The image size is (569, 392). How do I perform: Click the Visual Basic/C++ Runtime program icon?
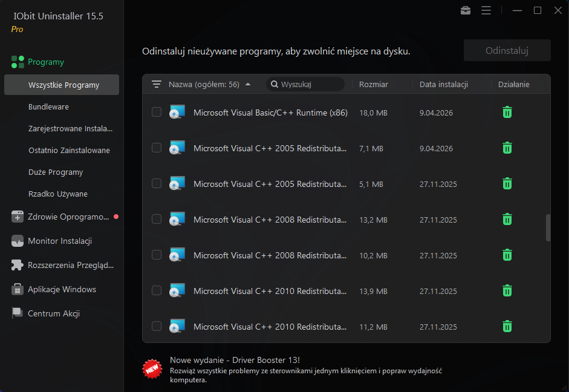click(177, 112)
